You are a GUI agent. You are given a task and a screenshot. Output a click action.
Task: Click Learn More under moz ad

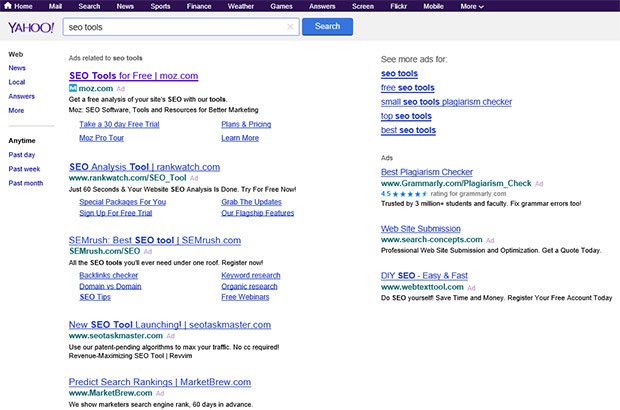tap(240, 138)
